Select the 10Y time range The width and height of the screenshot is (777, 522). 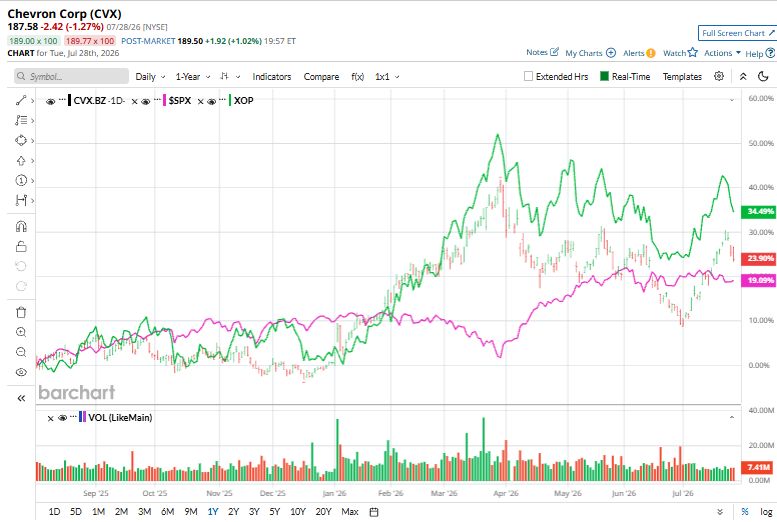[x=298, y=512]
